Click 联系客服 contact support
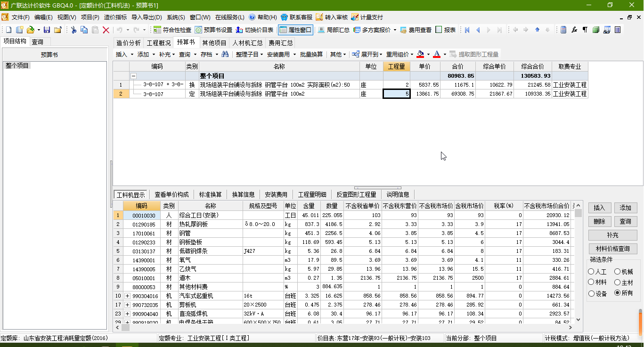The width and height of the screenshot is (644, 347). click(x=296, y=17)
